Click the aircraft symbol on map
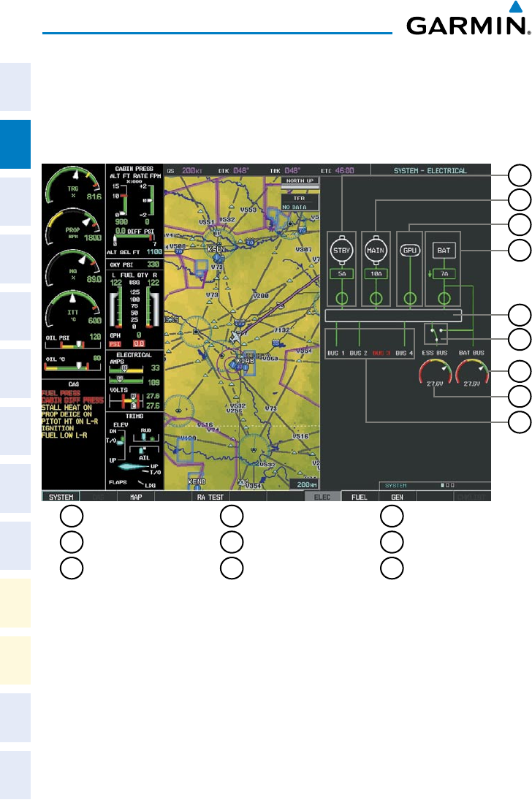The height and width of the screenshot is (808, 532). coord(236,337)
